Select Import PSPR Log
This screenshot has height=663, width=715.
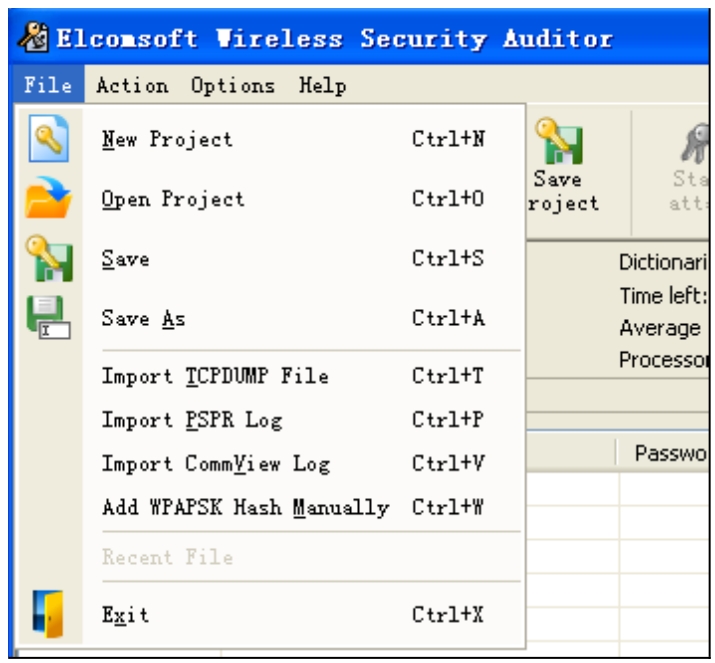tap(292, 420)
